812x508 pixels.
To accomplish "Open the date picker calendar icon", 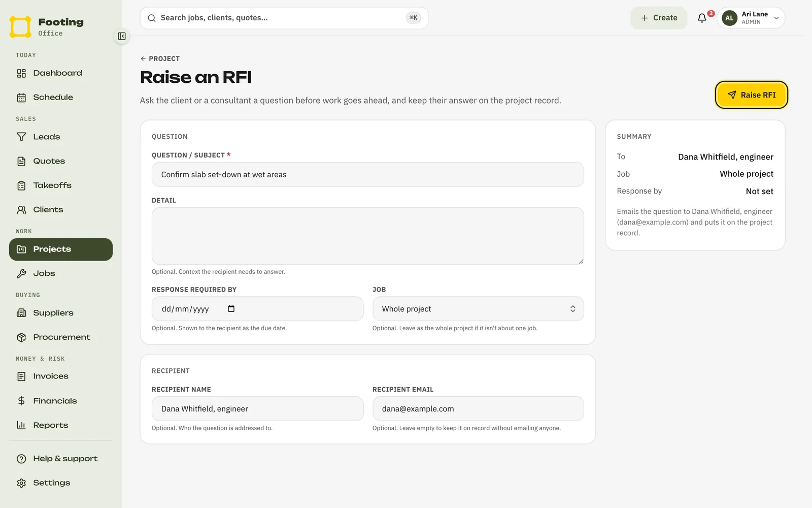I will 231,309.
